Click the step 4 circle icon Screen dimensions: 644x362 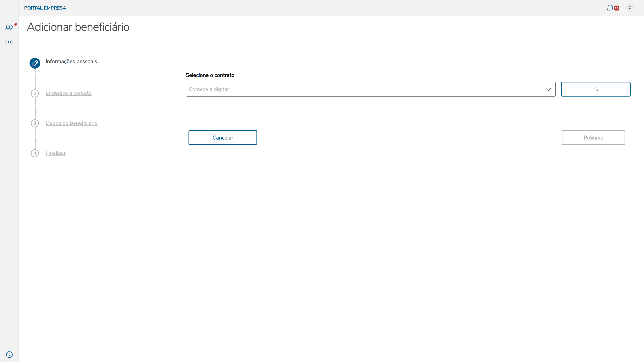point(35,153)
